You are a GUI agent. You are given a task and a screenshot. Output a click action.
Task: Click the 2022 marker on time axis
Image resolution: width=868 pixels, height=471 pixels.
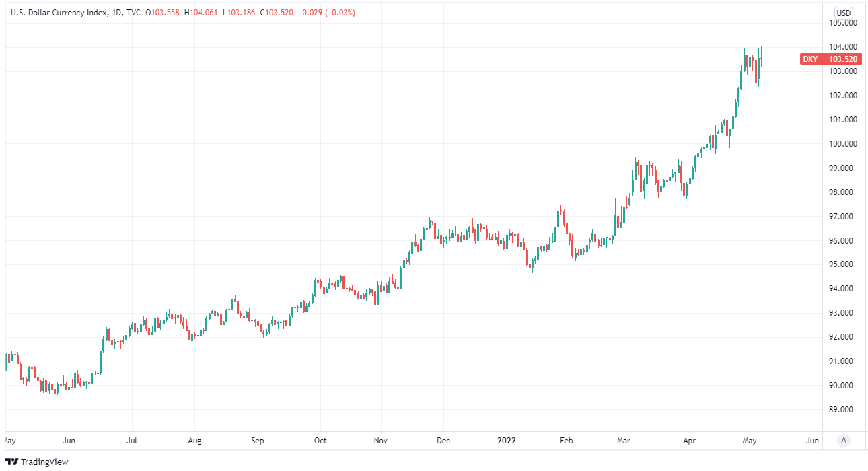(507, 441)
